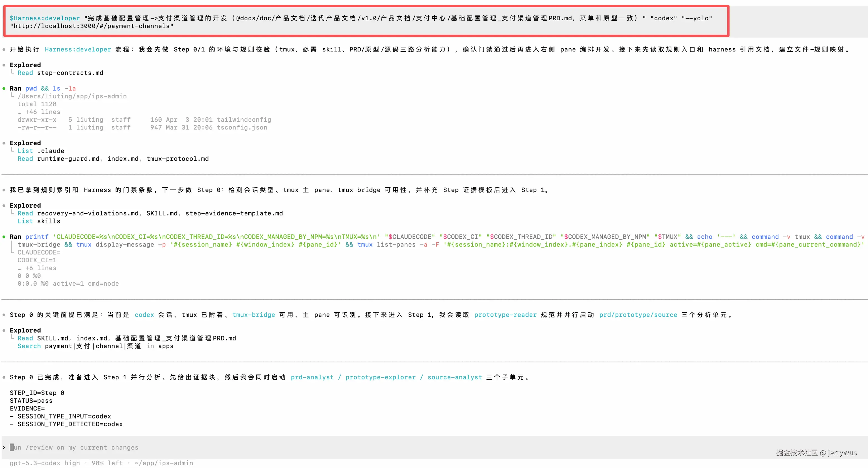Click 'List .claude' explored entry
This screenshot has height=468, width=868.
[x=41, y=151]
